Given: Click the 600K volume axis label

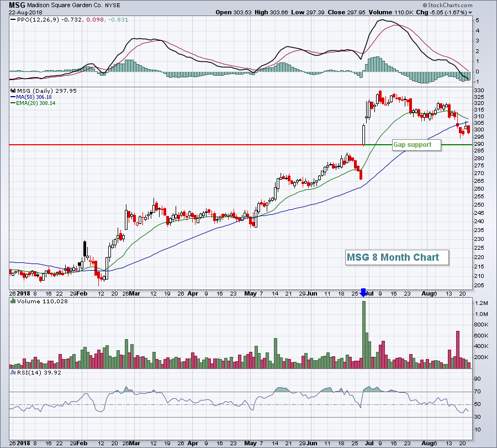Looking at the screenshot, I should coord(481,335).
